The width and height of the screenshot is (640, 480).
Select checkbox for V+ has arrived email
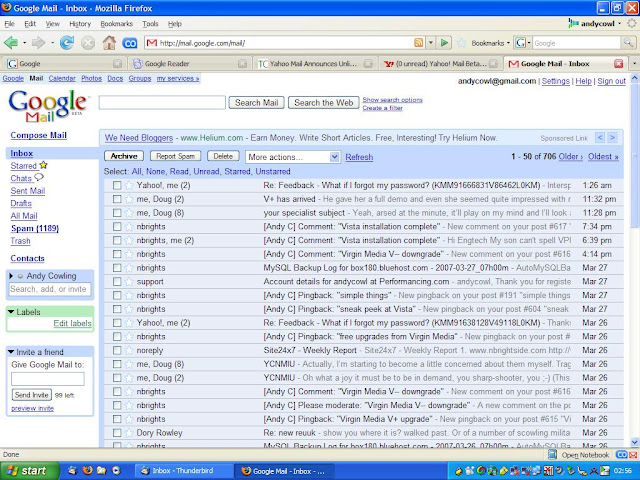coord(117,199)
